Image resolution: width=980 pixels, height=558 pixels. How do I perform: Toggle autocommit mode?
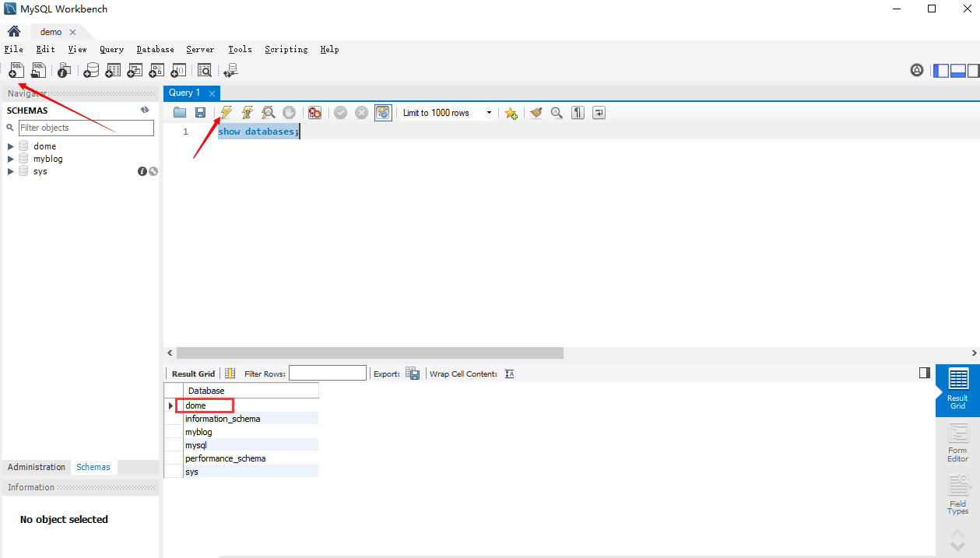(x=383, y=113)
